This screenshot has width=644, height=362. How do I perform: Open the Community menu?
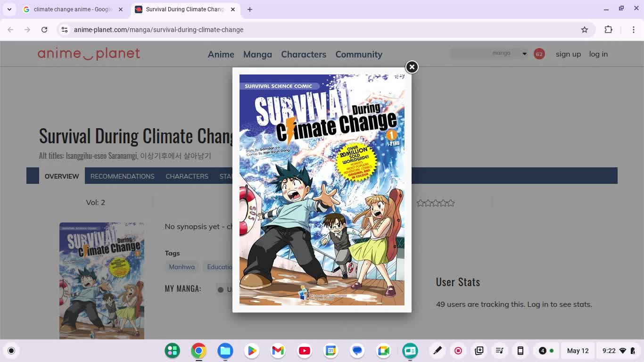[359, 54]
